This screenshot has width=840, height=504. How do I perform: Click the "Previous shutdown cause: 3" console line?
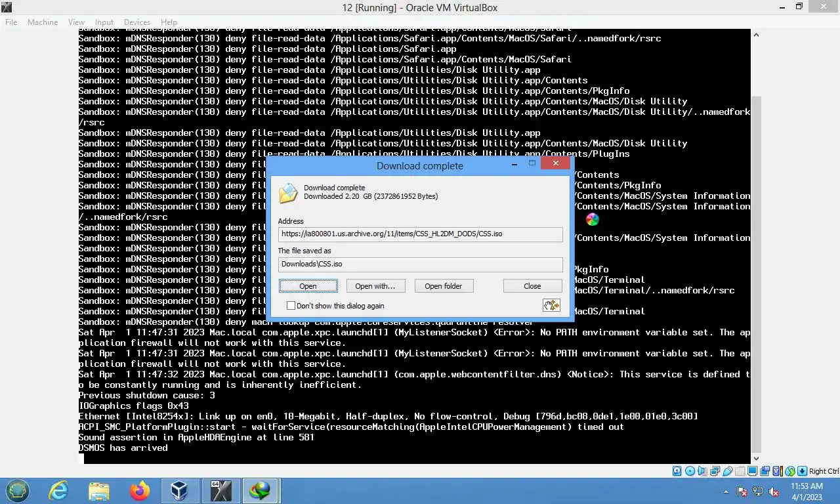point(146,395)
